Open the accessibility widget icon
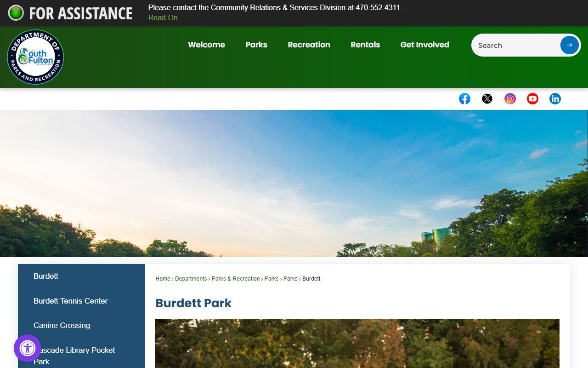588x368 pixels. pos(28,348)
